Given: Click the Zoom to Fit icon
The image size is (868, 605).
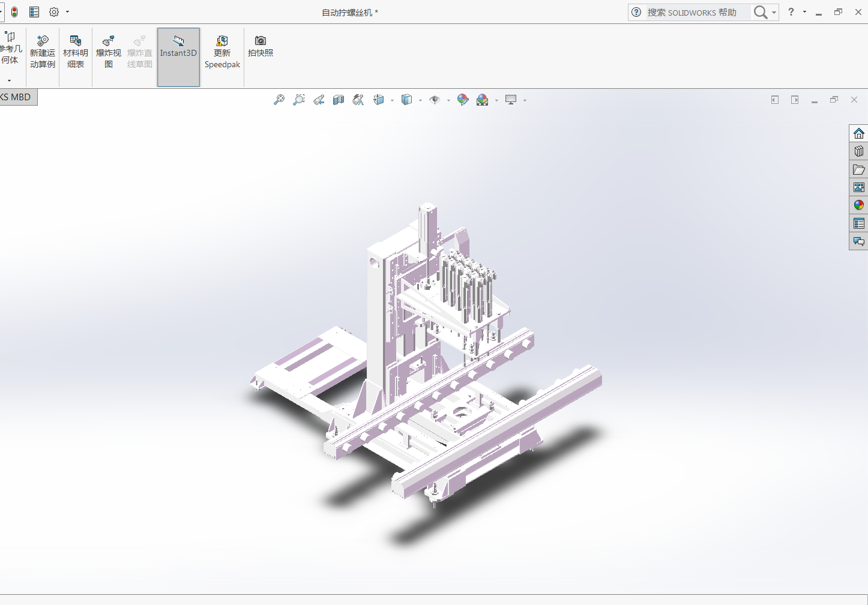Looking at the screenshot, I should point(279,100).
